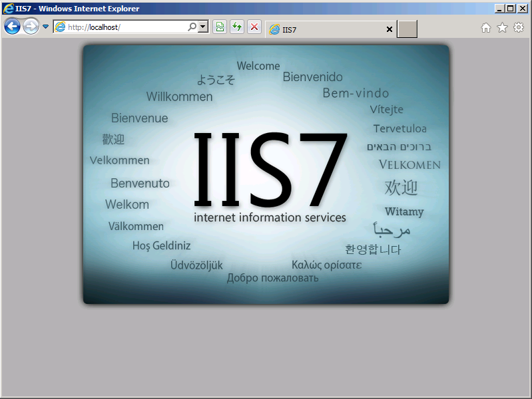
Task: Close the IIS7 tab
Action: pyautogui.click(x=390, y=29)
